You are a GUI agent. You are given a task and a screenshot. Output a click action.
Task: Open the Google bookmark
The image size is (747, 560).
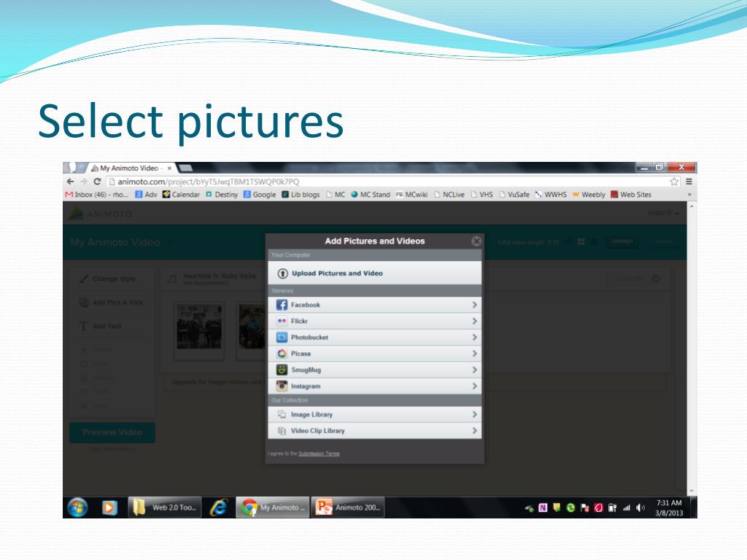260,194
